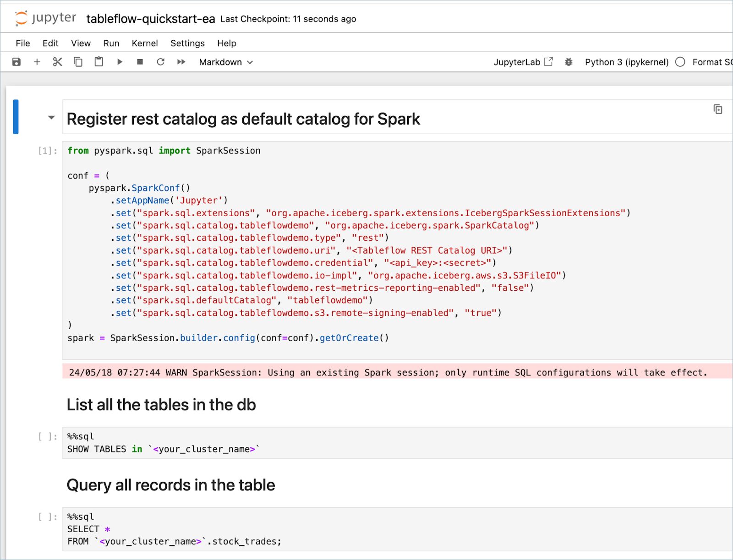The height and width of the screenshot is (560, 733).
Task: Open the notebook in JupyterLab
Action: pyautogui.click(x=524, y=62)
